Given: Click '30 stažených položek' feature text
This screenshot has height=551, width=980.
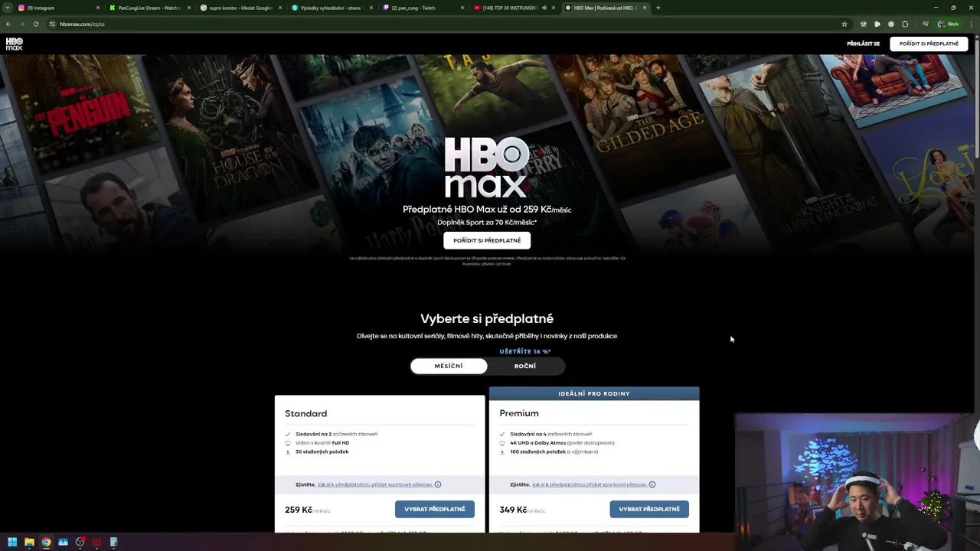Looking at the screenshot, I should coord(322,452).
